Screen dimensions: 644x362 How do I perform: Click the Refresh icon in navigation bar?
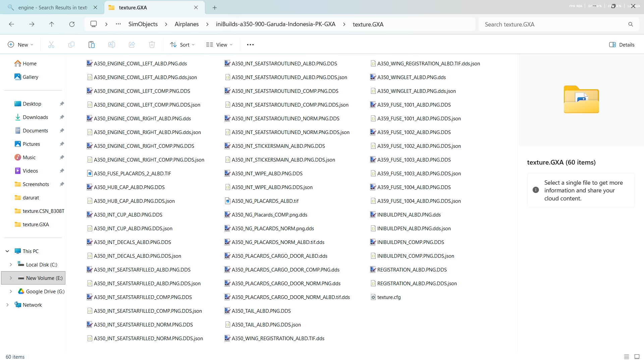(x=72, y=24)
